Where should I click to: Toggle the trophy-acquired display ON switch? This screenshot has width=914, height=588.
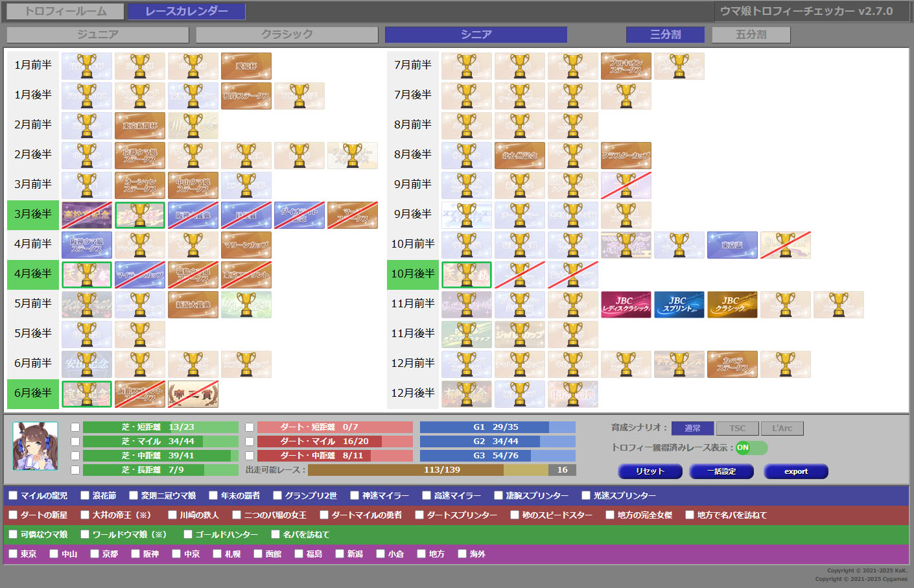point(751,448)
